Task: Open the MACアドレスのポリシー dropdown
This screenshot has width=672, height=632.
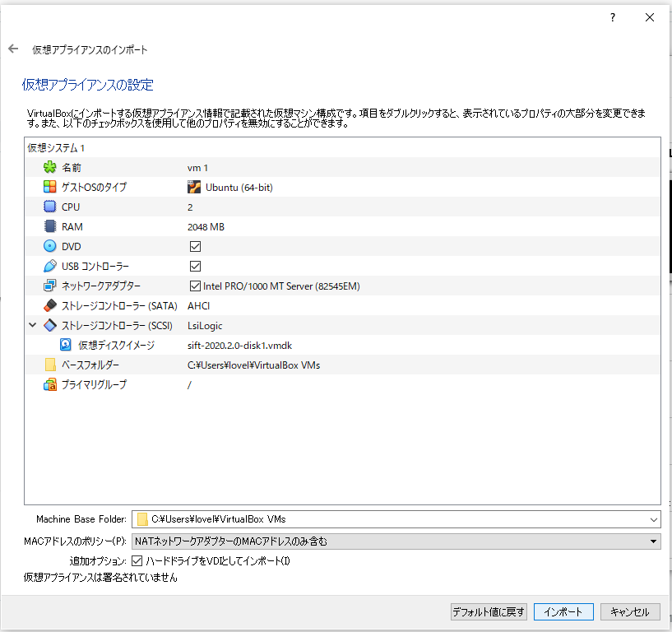Action: coord(396,541)
